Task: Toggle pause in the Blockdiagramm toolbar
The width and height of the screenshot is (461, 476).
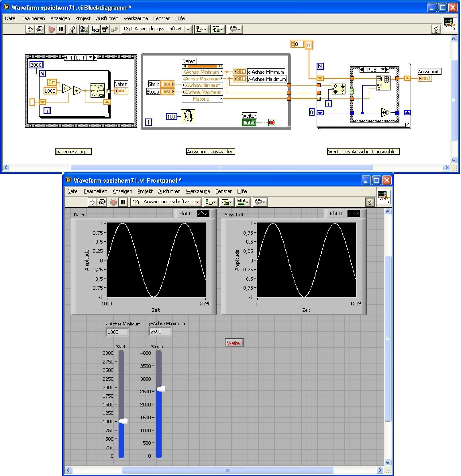Action: pyautogui.click(x=61, y=29)
